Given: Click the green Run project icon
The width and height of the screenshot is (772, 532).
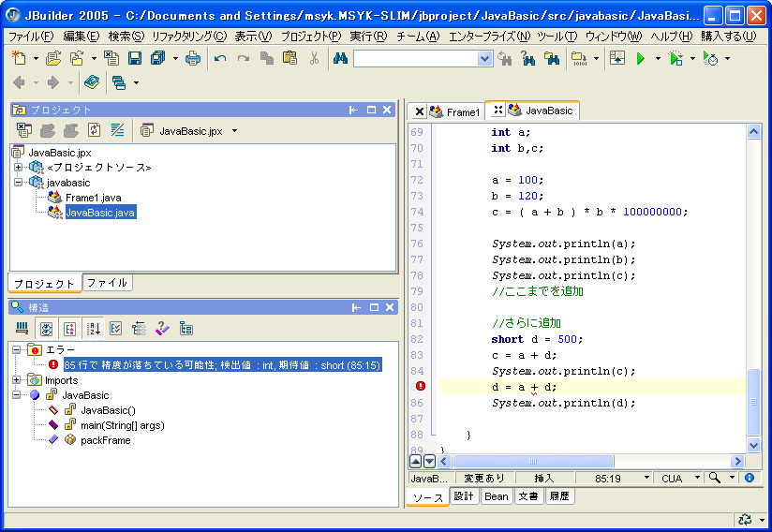Looking at the screenshot, I should point(641,59).
